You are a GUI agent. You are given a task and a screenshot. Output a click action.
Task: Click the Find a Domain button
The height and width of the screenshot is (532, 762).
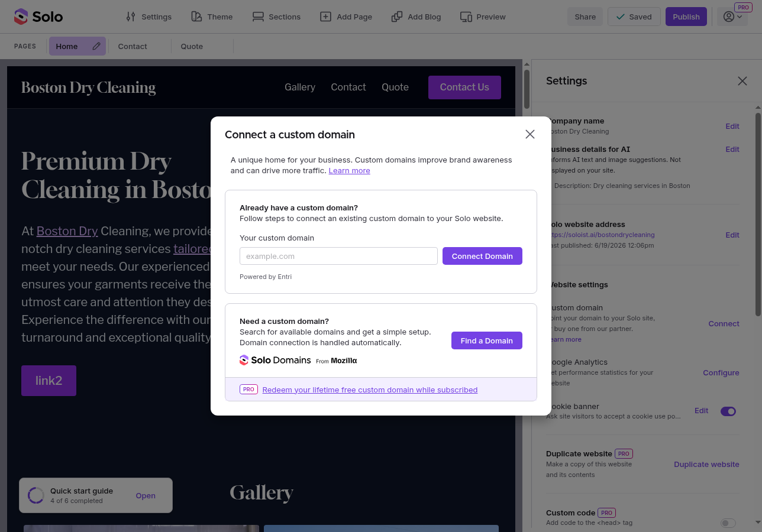click(x=487, y=340)
